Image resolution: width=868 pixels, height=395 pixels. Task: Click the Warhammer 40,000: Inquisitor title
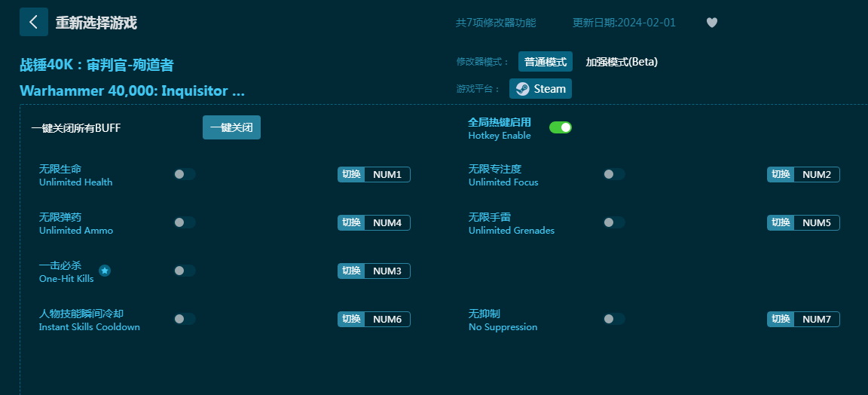[133, 91]
